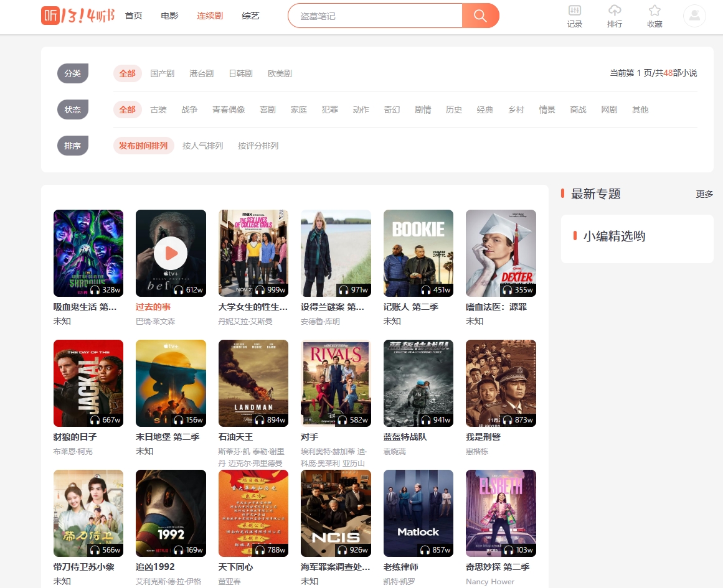Open the 小编精选哟 topic
Screen dimensions: 723x588
coord(614,236)
